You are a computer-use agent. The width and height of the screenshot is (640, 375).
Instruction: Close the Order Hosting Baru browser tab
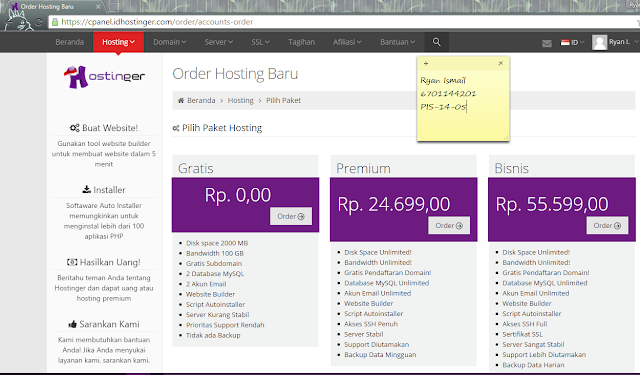[98, 7]
